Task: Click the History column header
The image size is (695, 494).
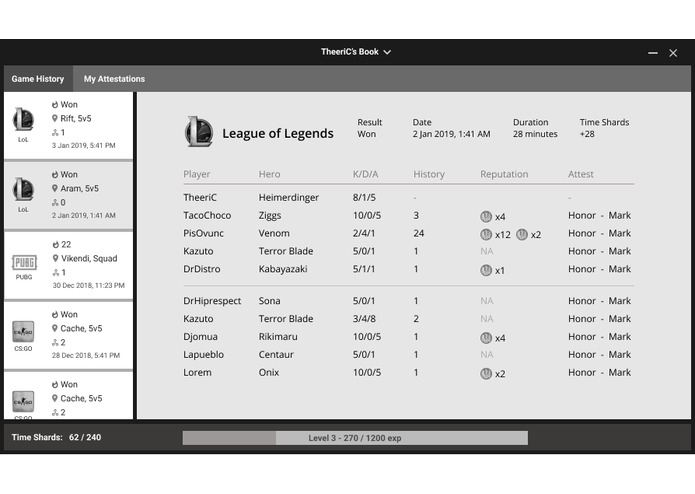Action: click(429, 174)
